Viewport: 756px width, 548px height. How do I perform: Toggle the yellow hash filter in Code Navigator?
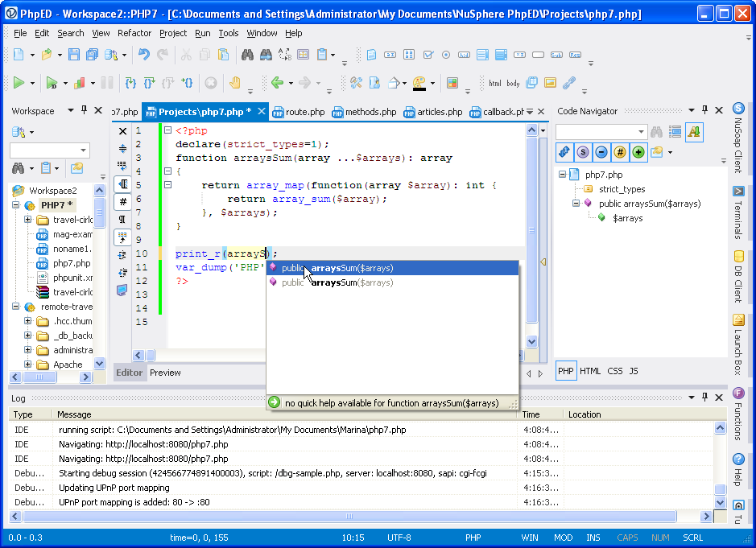click(620, 152)
